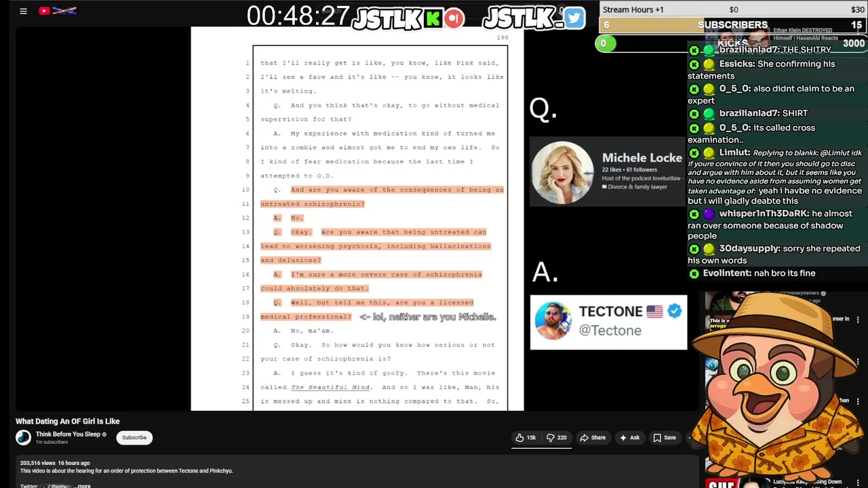The image size is (868, 488).
Task: Click the big 'Q.' label in the video
Action: tap(542, 108)
